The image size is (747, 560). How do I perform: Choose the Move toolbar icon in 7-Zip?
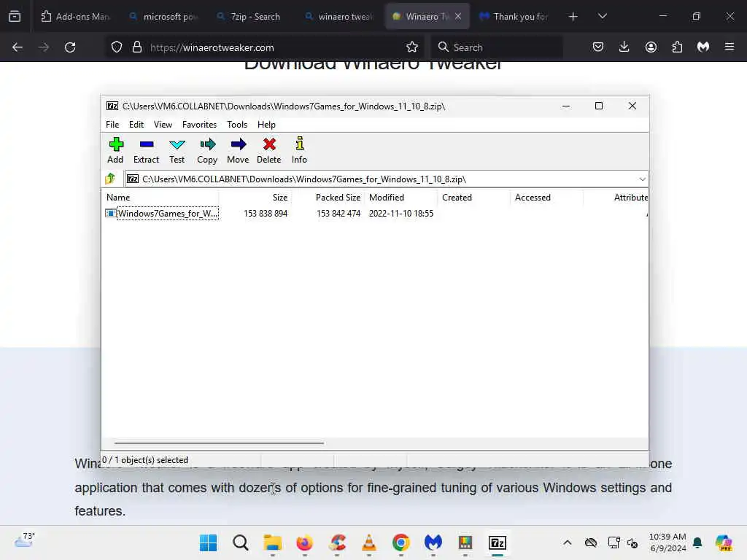[238, 150]
